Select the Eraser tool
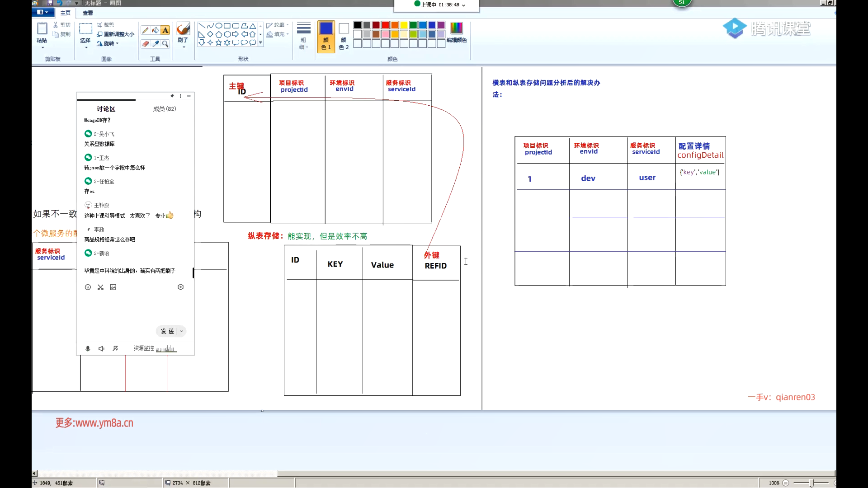The width and height of the screenshot is (868, 488). pos(145,44)
